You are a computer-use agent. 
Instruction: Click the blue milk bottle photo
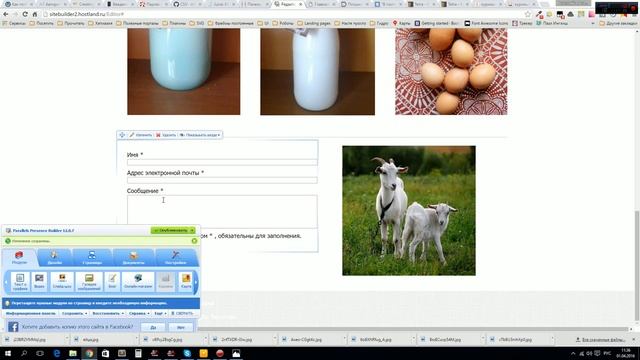(184, 71)
